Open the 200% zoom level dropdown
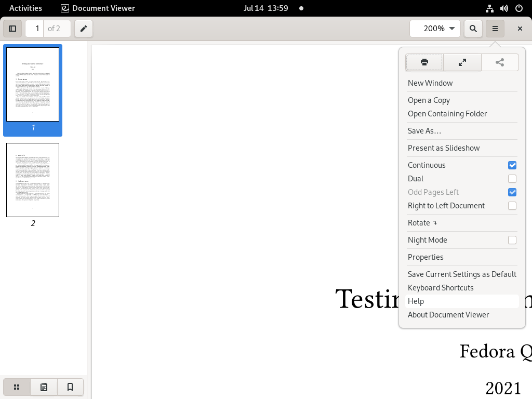 point(435,29)
